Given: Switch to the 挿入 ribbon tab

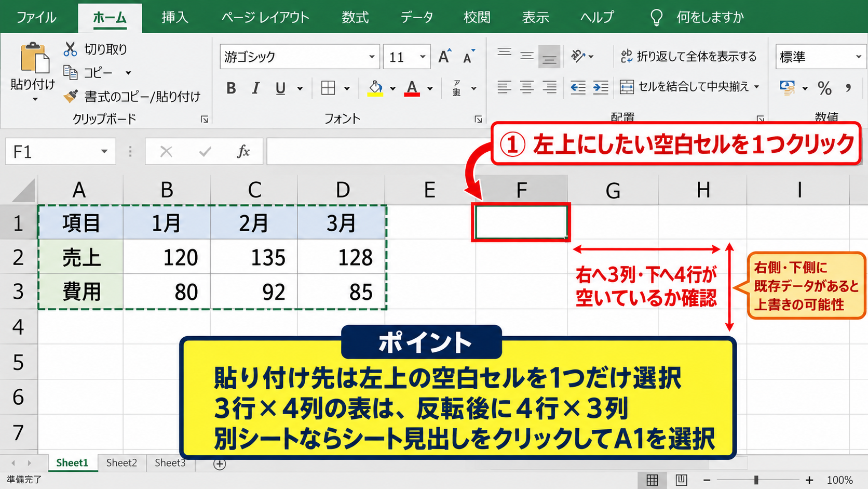Looking at the screenshot, I should pyautogui.click(x=174, y=17).
